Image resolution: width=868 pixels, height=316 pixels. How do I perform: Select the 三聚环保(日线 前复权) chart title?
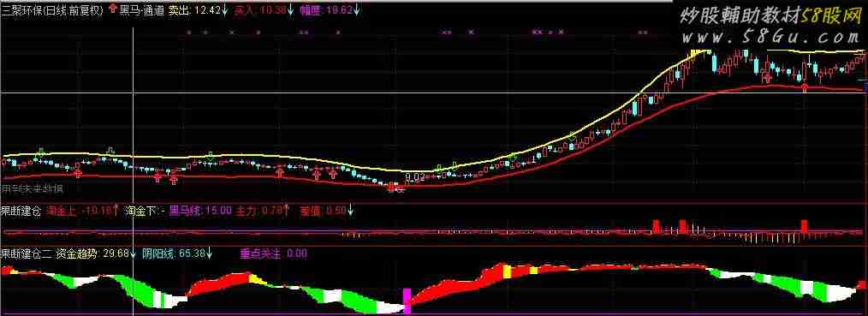(52, 10)
